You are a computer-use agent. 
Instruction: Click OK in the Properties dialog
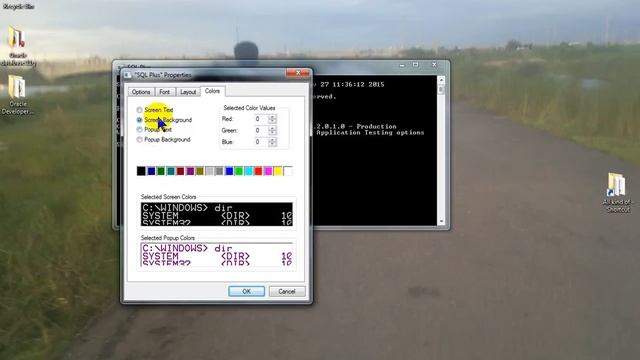[x=247, y=291]
